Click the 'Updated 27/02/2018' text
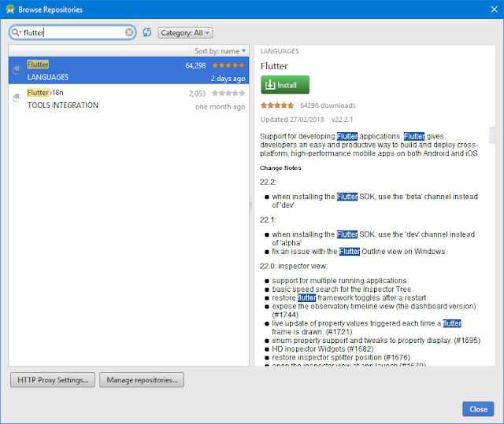 pos(292,120)
